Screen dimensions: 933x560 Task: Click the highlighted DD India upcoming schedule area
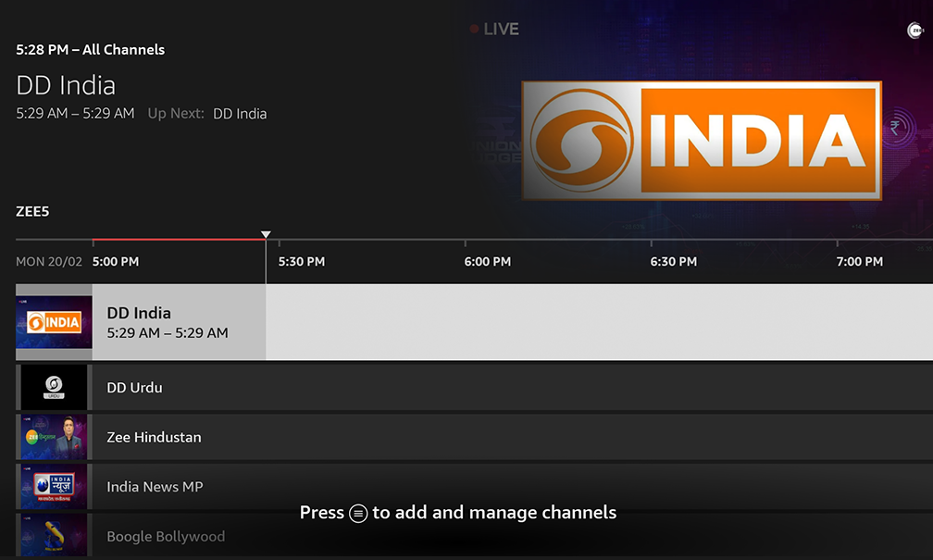[599, 322]
